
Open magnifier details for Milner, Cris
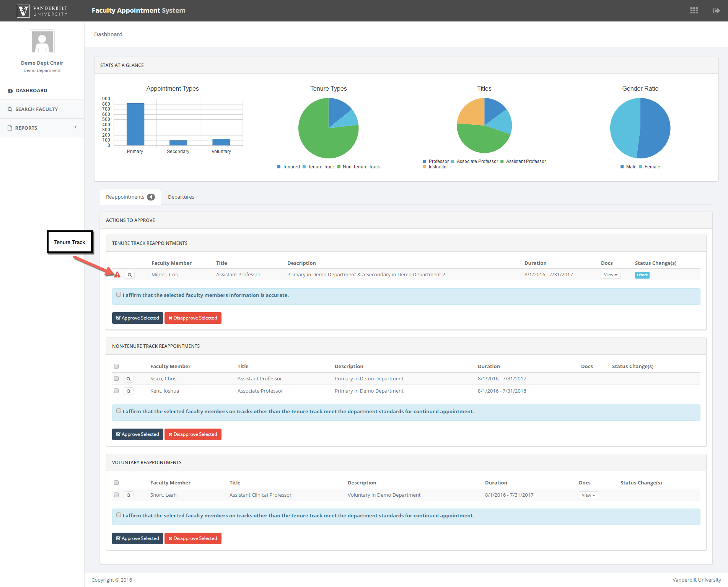tap(130, 275)
